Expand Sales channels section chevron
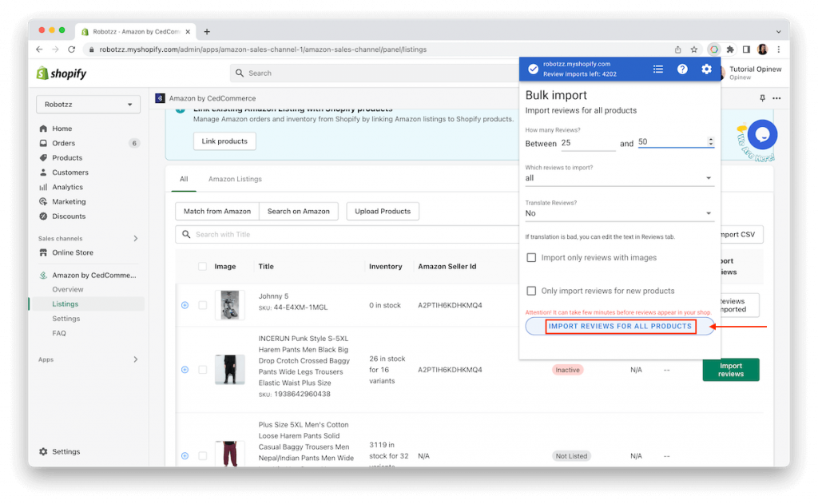 coord(136,239)
